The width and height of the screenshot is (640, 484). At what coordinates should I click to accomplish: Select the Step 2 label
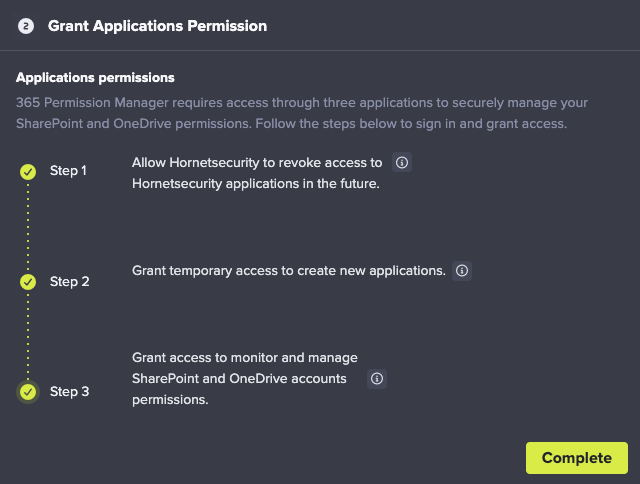click(x=69, y=282)
